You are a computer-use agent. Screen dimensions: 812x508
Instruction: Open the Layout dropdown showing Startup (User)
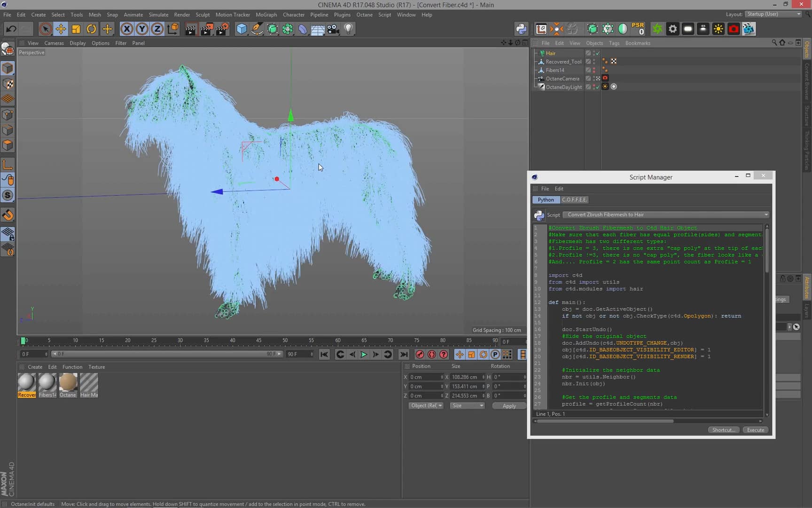click(x=773, y=14)
